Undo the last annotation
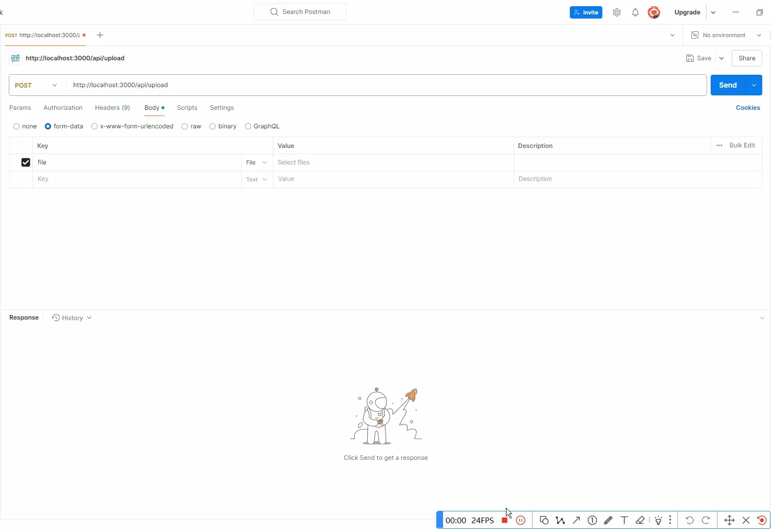Screen dimensions: 771x532 [690, 520]
